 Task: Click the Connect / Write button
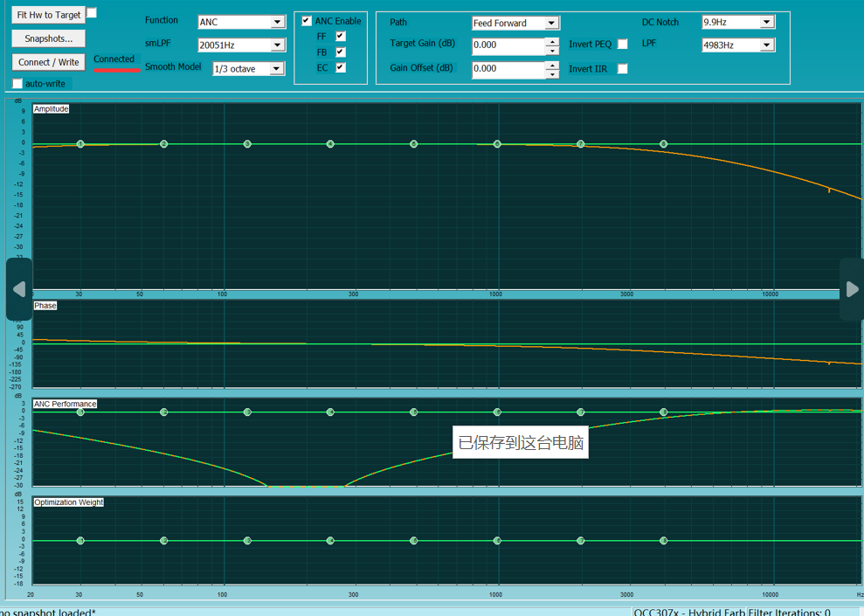tap(49, 62)
